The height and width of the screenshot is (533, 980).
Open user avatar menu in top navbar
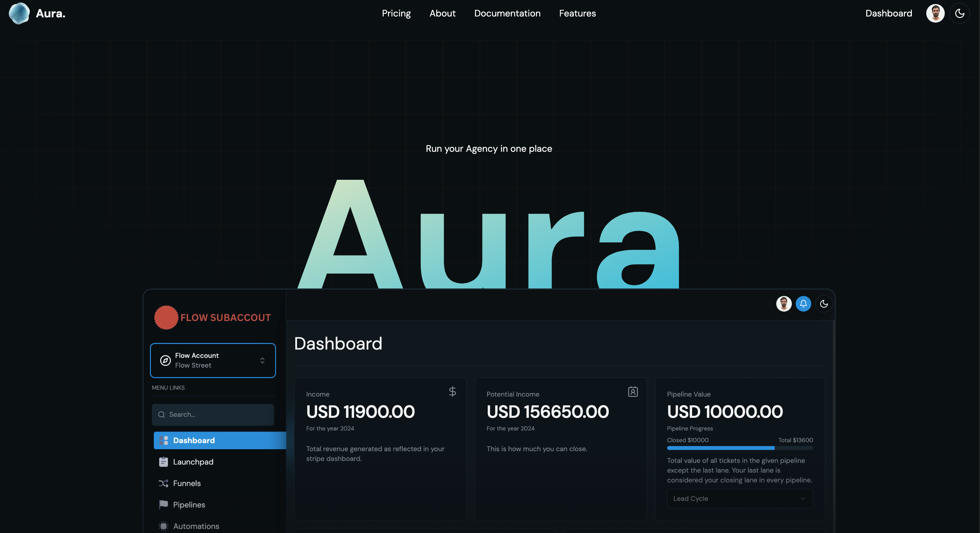935,13
